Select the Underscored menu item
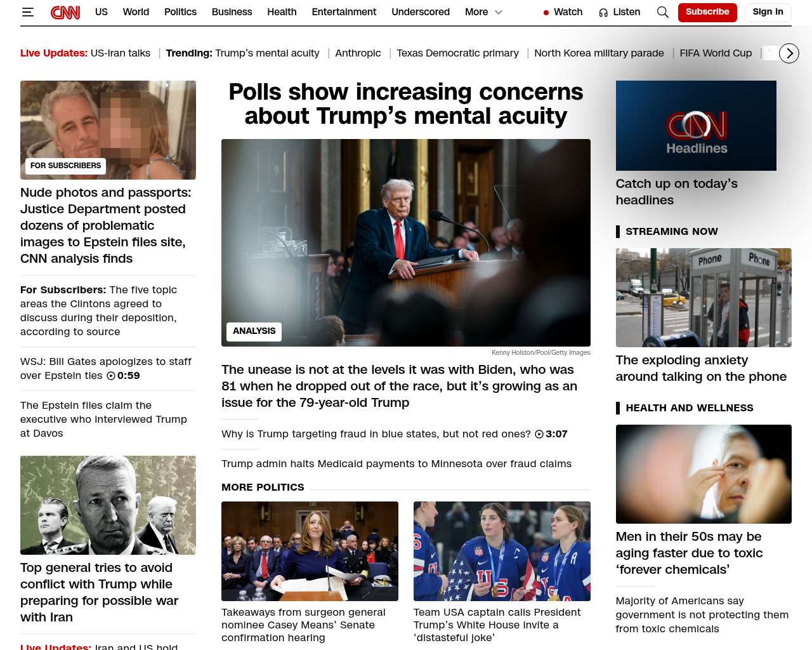This screenshot has width=812, height=650. point(420,12)
